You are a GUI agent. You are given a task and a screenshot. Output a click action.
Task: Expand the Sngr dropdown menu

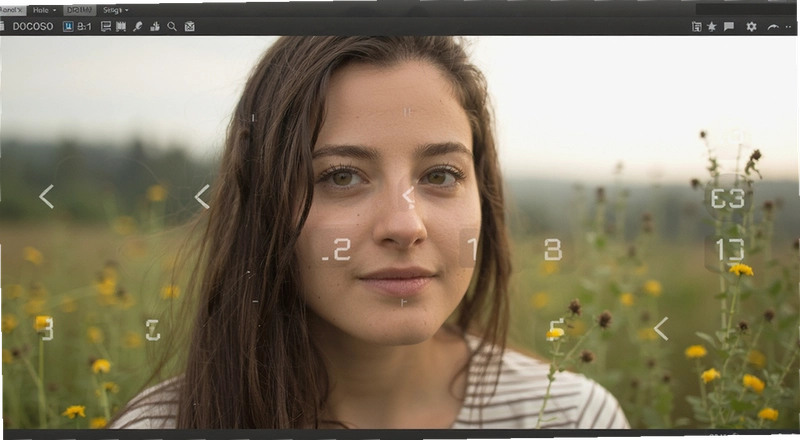pyautogui.click(x=116, y=10)
